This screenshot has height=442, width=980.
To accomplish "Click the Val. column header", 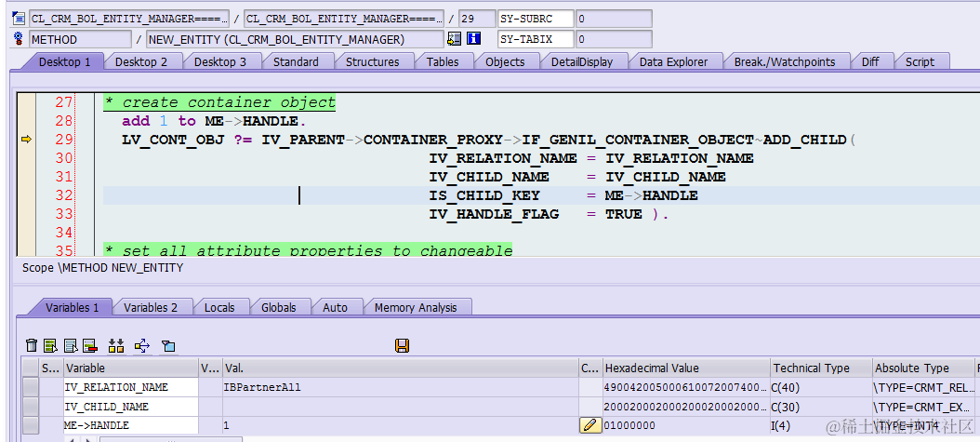I will (400, 368).
